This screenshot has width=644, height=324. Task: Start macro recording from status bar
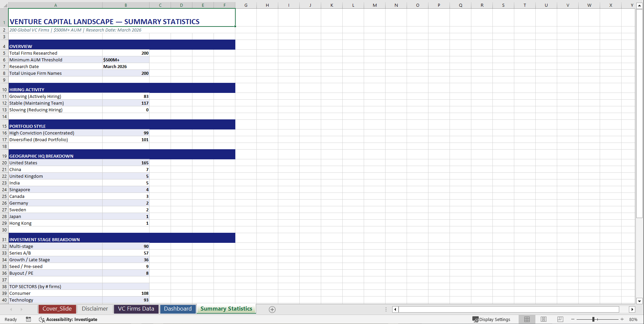coord(28,319)
